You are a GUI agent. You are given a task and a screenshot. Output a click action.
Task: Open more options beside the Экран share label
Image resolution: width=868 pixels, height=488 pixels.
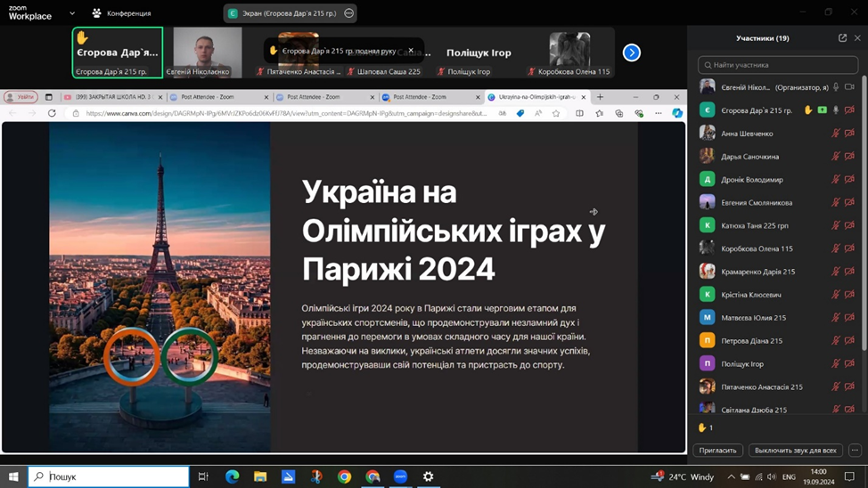tap(348, 13)
